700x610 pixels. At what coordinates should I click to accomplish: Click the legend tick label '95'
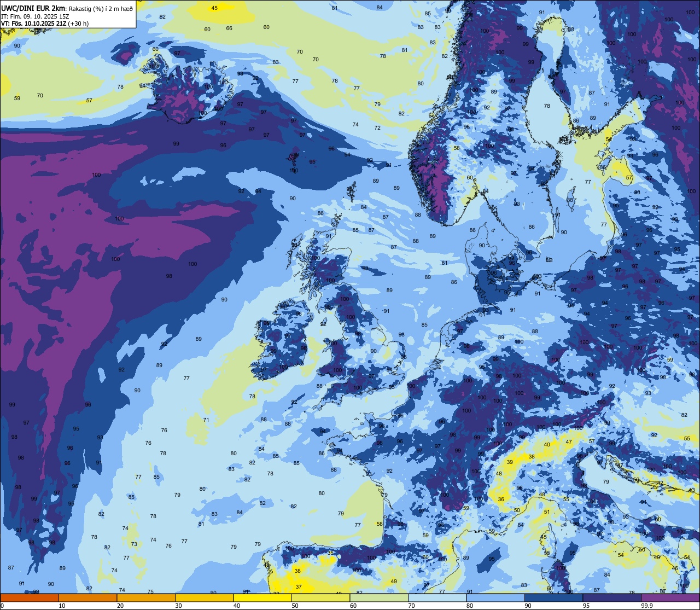pos(586,606)
